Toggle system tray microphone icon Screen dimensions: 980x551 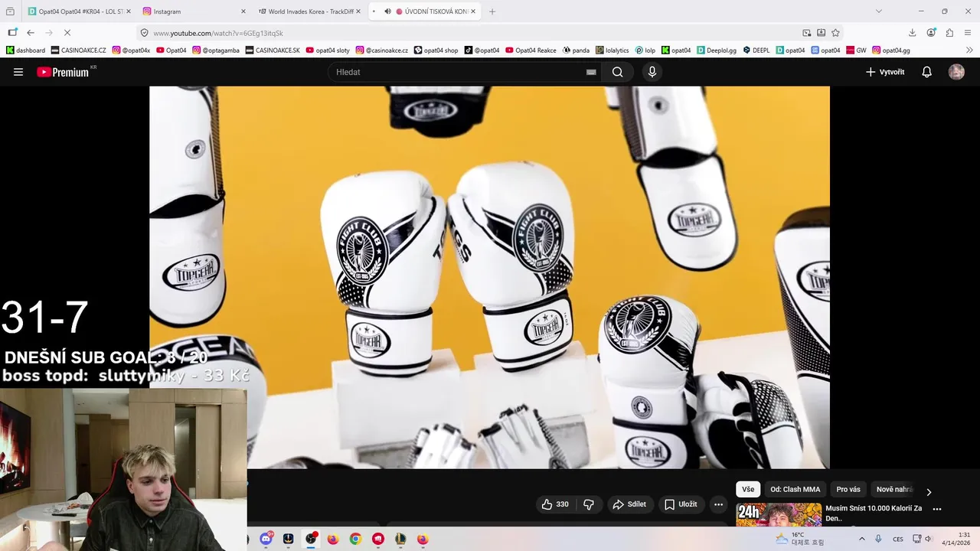tap(878, 539)
